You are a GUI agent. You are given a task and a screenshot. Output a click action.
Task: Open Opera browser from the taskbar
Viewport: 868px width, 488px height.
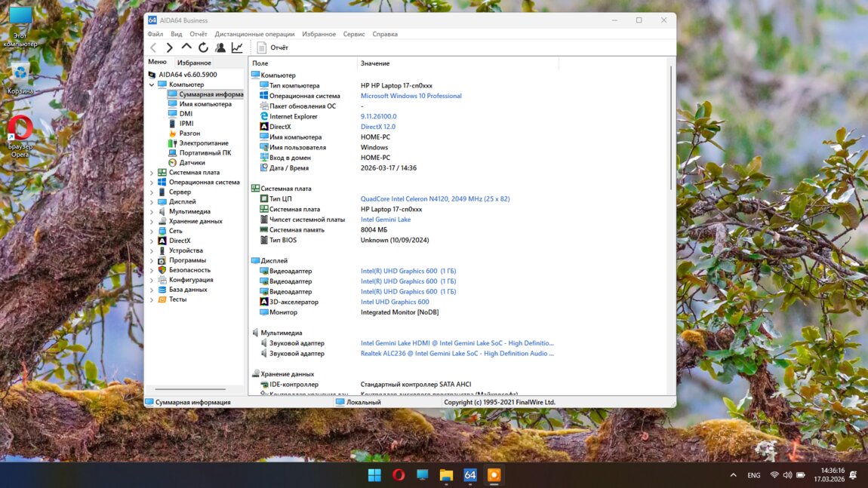point(399,475)
